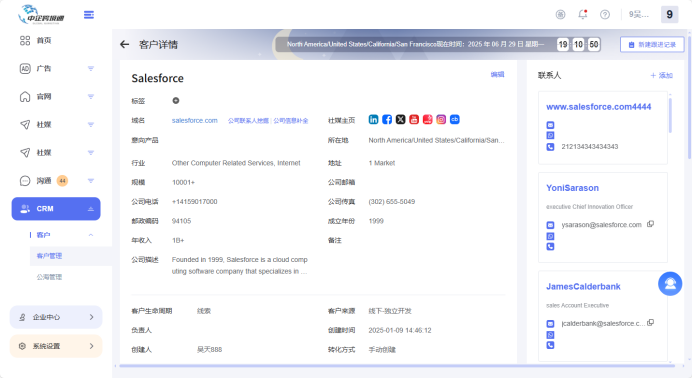This screenshot has width=693, height=378.
Task: Click the 中企跨境通 logo
Action: point(42,15)
